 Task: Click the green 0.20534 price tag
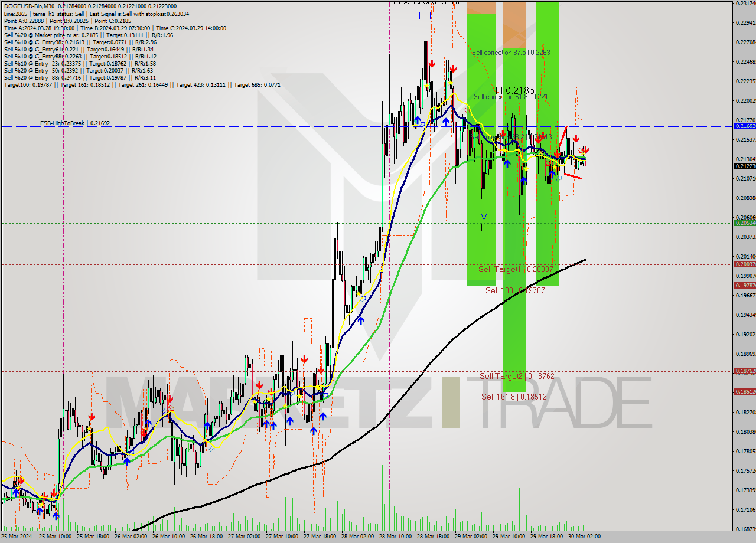744,223
